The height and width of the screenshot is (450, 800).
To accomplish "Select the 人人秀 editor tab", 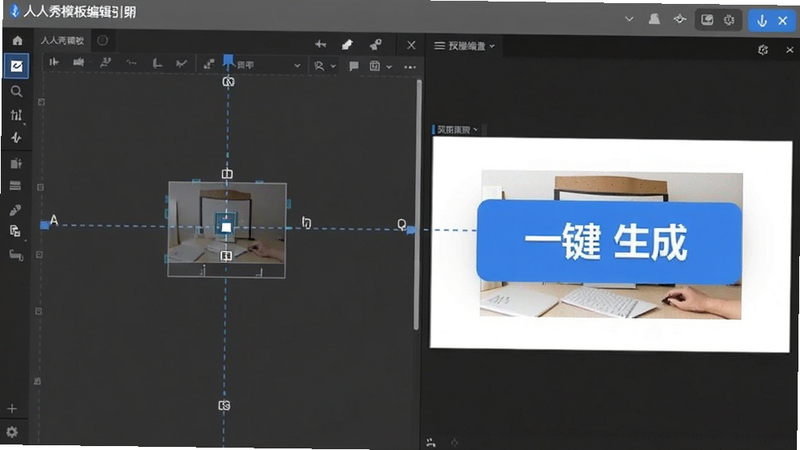I will [x=62, y=40].
